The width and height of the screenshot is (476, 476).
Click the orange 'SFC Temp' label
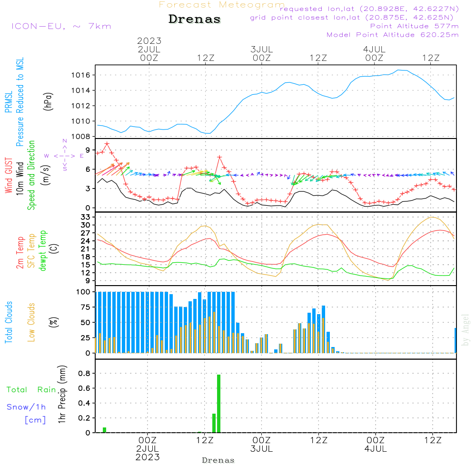tap(31, 251)
